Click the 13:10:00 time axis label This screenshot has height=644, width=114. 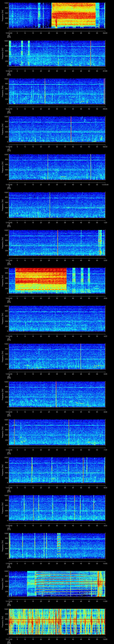(9, 601)
